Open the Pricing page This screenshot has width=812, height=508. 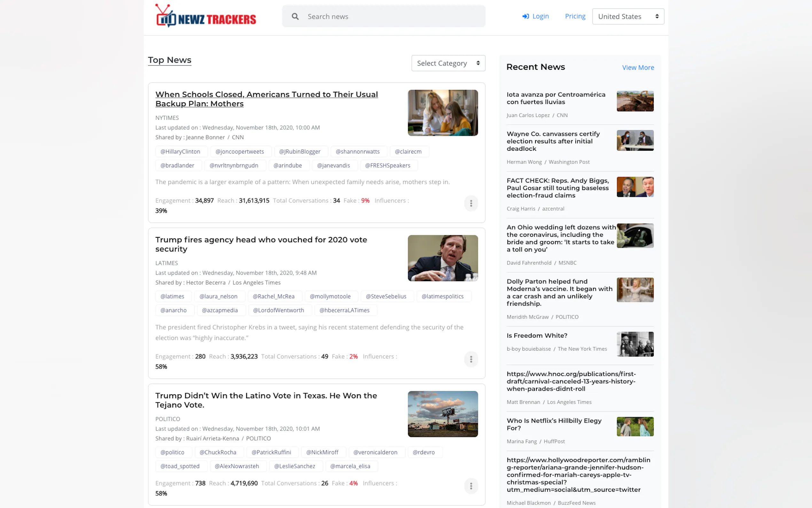click(575, 16)
